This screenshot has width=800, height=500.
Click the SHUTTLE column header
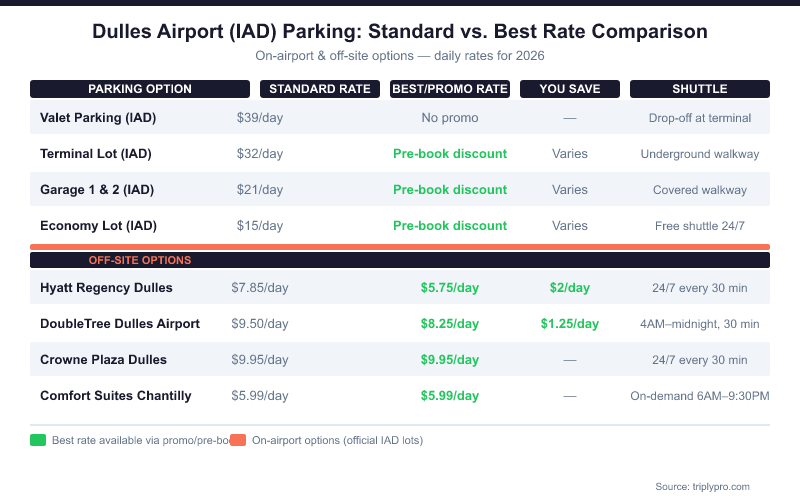[700, 89]
